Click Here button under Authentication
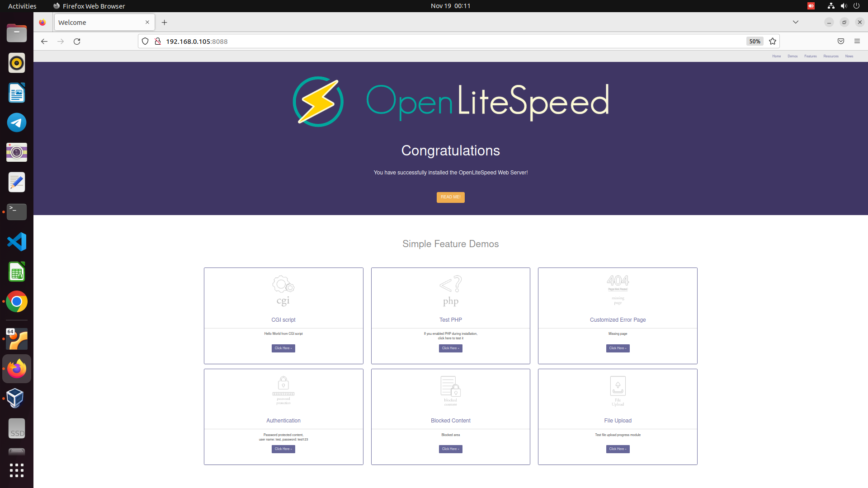The width and height of the screenshot is (868, 488). [283, 449]
